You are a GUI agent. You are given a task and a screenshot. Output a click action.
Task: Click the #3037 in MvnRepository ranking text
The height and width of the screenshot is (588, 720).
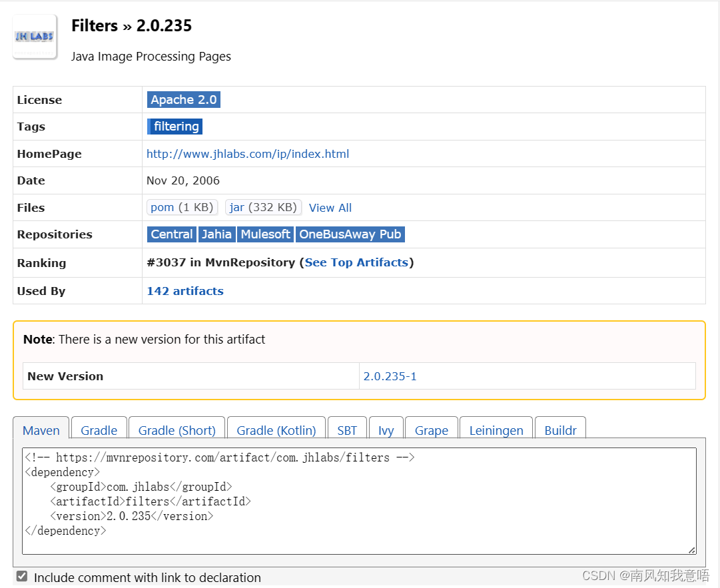tap(221, 262)
